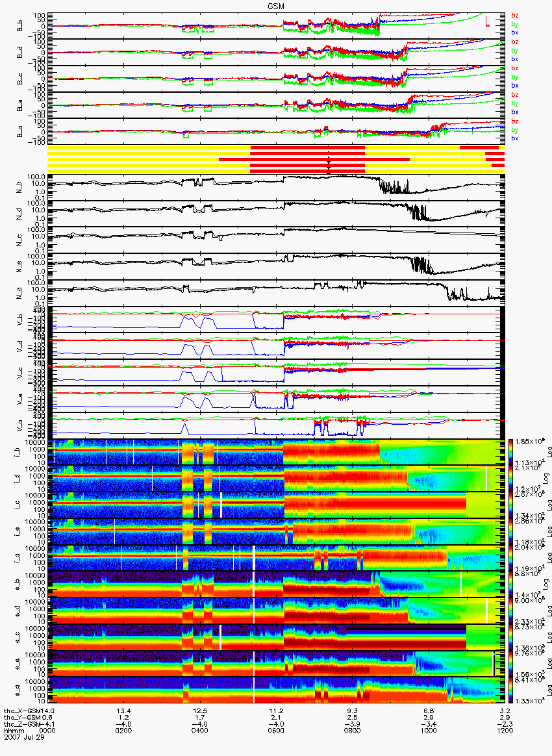This screenshot has height=756, width=552.
Task: Click the N_d density axis label
Action: pos(19,214)
